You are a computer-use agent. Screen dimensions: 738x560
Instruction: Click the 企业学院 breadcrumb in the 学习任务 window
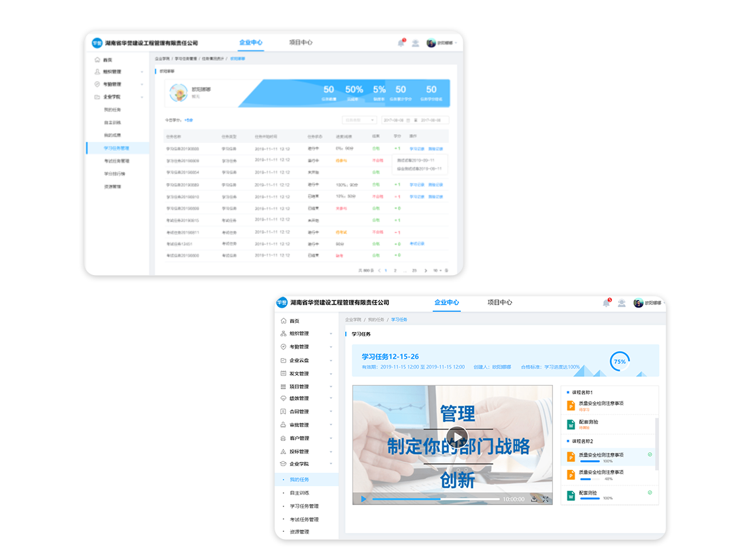353,320
